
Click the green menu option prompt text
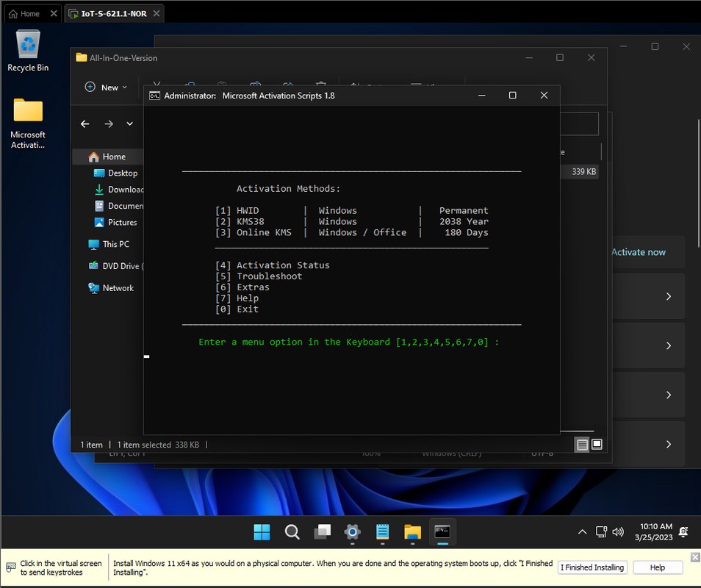pyautogui.click(x=349, y=342)
